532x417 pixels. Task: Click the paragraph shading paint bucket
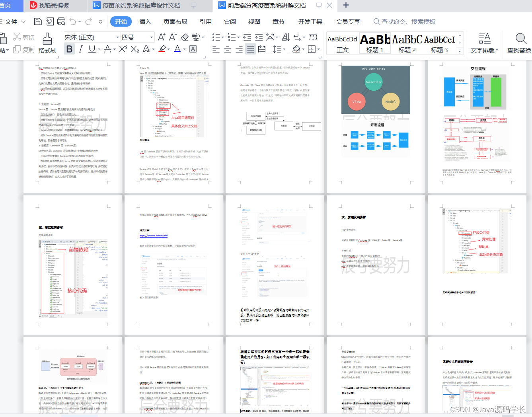click(x=296, y=49)
